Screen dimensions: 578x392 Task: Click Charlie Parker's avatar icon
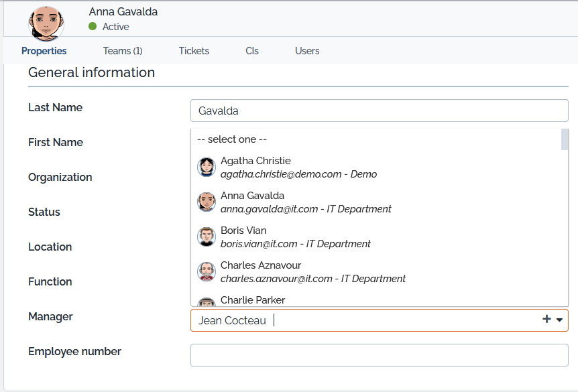point(207,302)
